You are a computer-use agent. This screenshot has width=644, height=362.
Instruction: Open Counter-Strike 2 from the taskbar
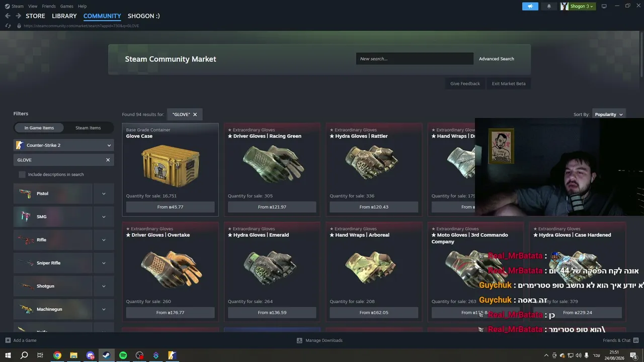point(172,355)
